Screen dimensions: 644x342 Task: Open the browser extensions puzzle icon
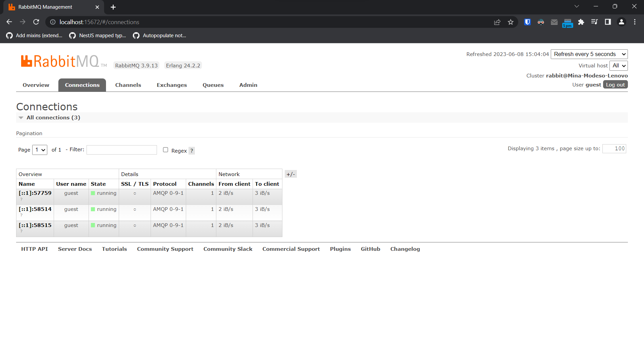(581, 22)
